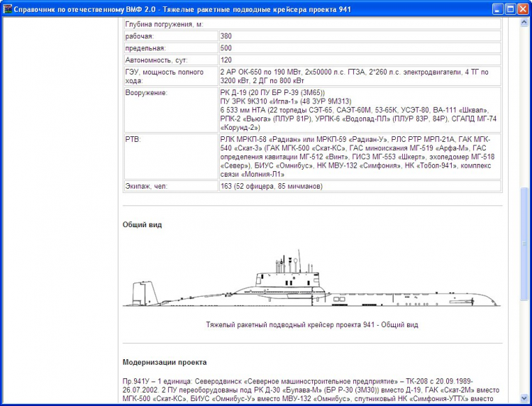Maximize the Справочник window
Screen dimensions: 532x406
(x=510, y=9)
